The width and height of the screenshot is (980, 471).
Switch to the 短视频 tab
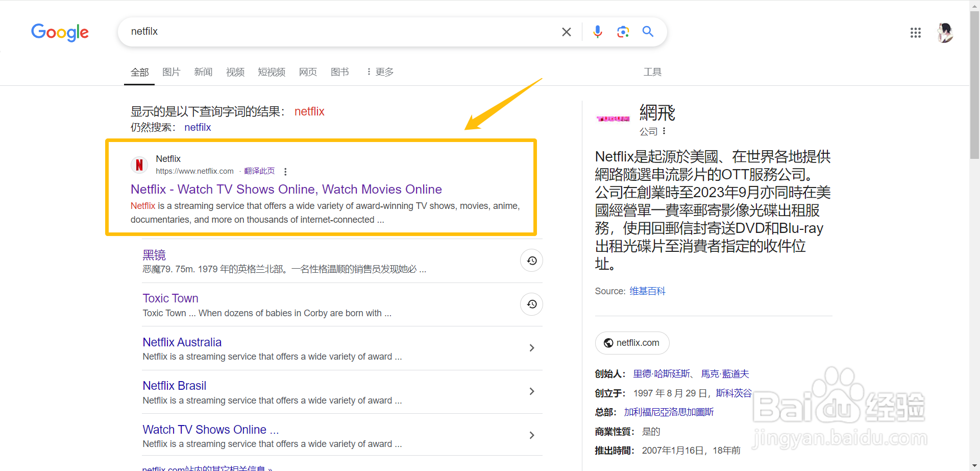coord(272,72)
